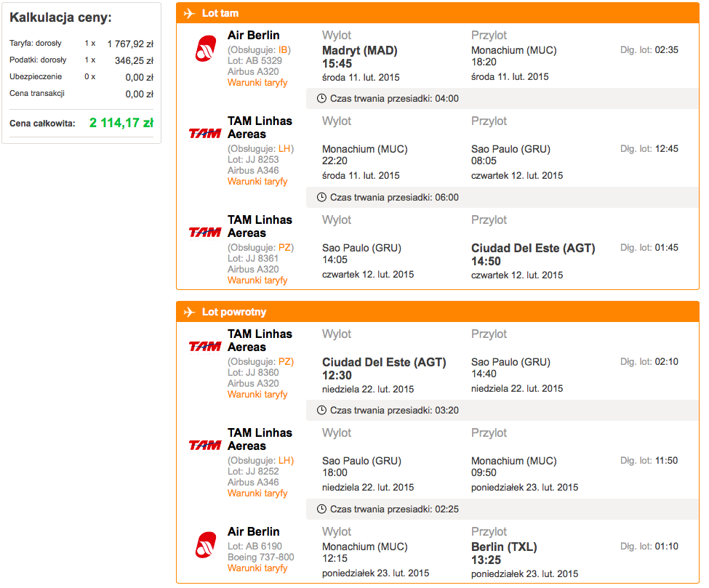The image size is (709, 588).
Task: Click Air Berlin name on Madrid flight
Action: (x=254, y=36)
